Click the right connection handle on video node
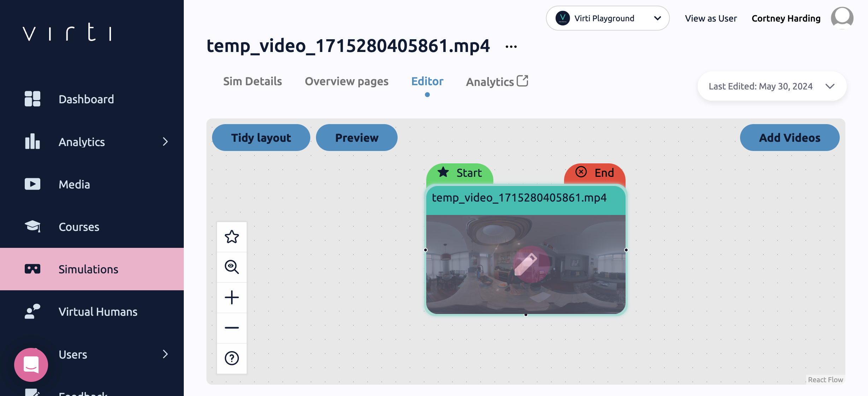Image resolution: width=868 pixels, height=396 pixels. (626, 250)
